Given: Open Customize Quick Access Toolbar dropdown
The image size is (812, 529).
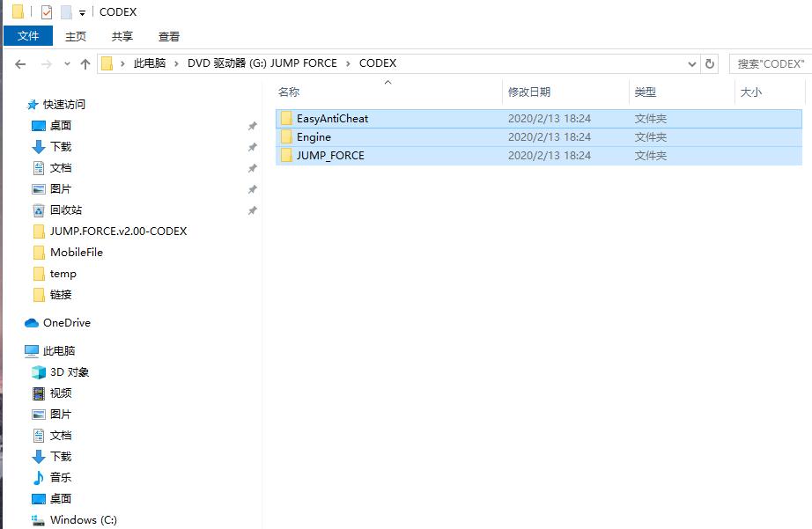Looking at the screenshot, I should [x=82, y=13].
